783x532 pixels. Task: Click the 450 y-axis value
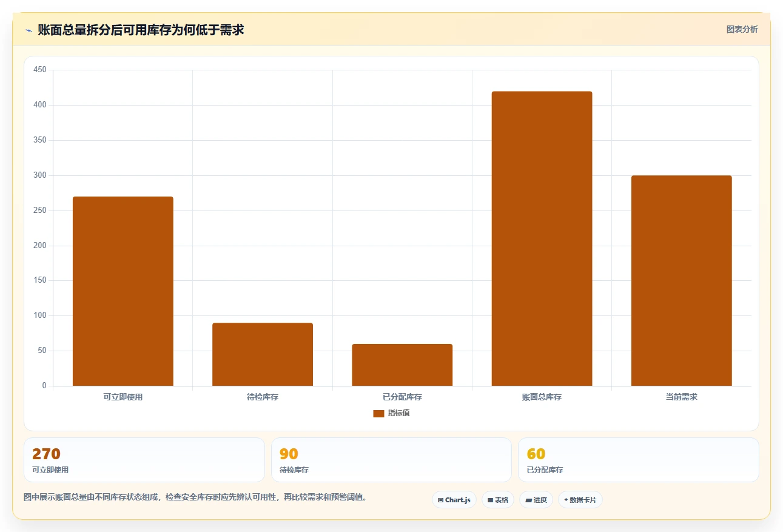(x=40, y=70)
